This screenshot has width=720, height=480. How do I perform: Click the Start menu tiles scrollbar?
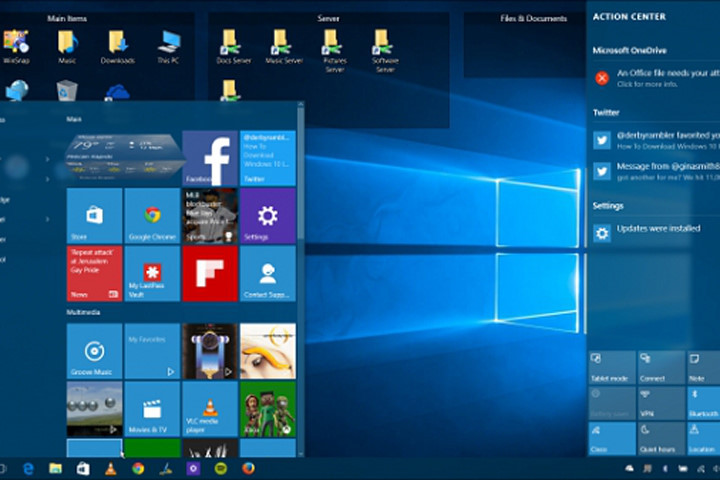coord(301,172)
